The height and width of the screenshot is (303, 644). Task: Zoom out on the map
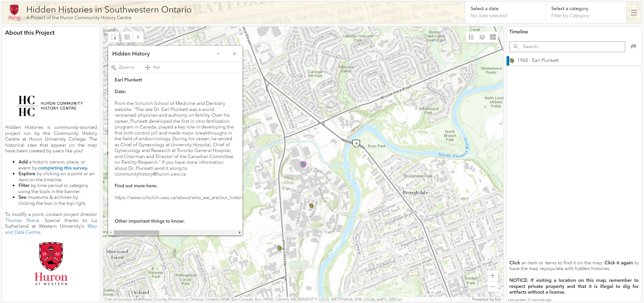coord(492,287)
